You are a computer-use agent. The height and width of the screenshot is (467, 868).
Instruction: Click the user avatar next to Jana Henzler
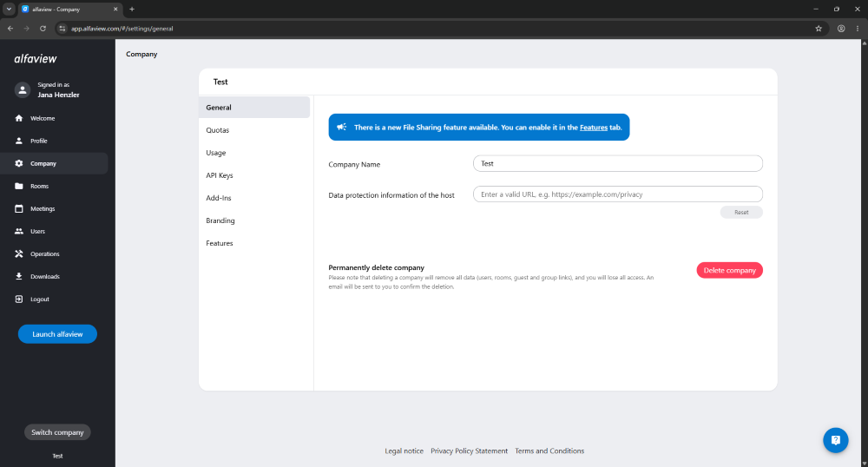(x=23, y=89)
